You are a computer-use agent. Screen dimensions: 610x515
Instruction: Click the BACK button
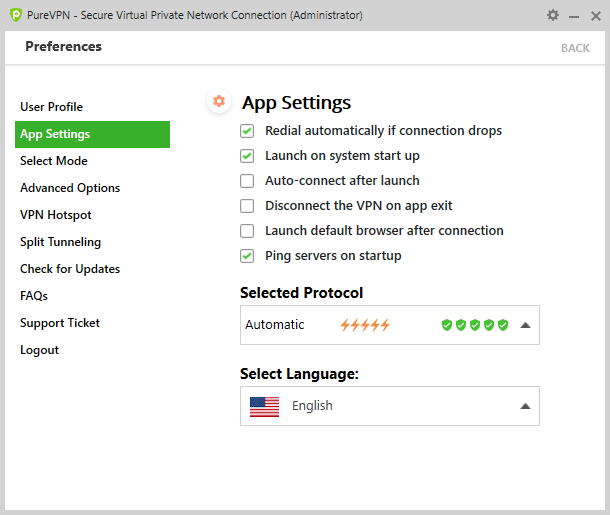[575, 48]
